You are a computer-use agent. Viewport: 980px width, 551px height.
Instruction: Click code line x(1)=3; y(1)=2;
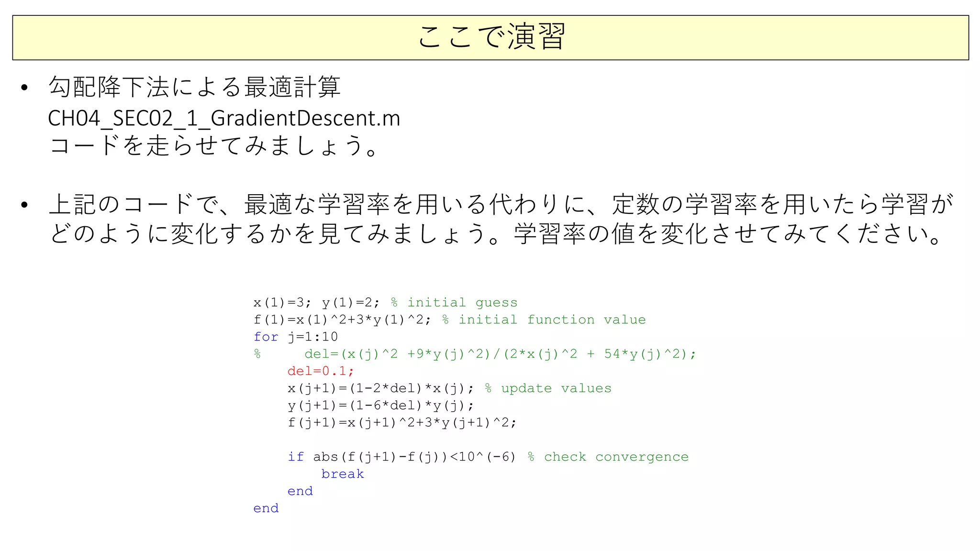(x=317, y=303)
